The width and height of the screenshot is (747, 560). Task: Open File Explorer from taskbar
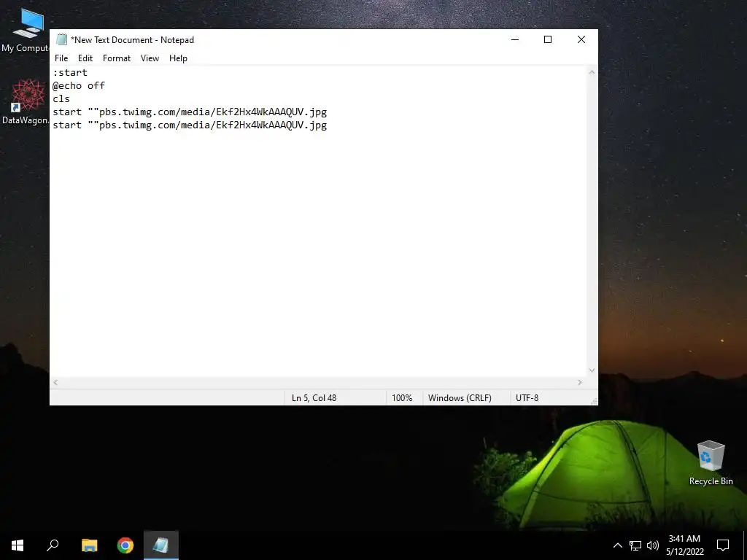[x=89, y=545]
